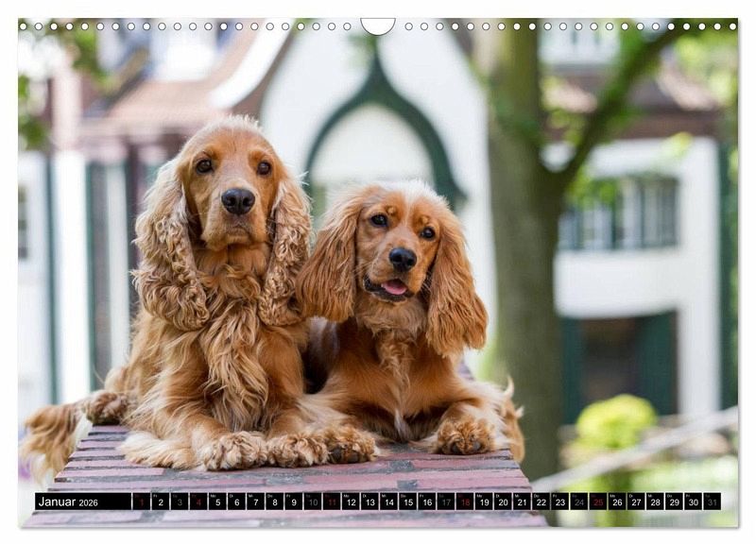756x545 pixels.
Task: Pick red-marked day 25
Action: click(598, 502)
